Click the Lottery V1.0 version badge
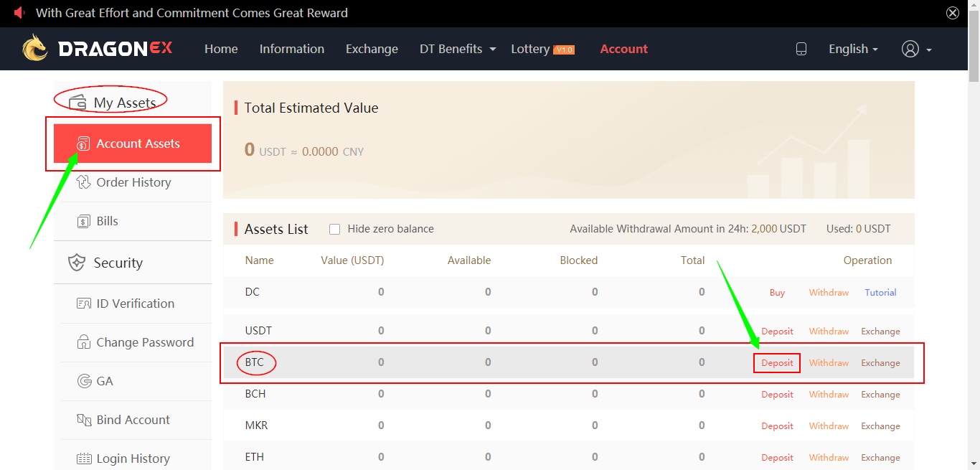 click(x=564, y=50)
